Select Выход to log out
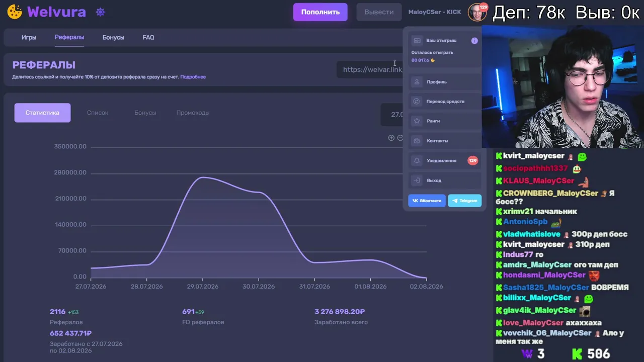 pyautogui.click(x=445, y=180)
